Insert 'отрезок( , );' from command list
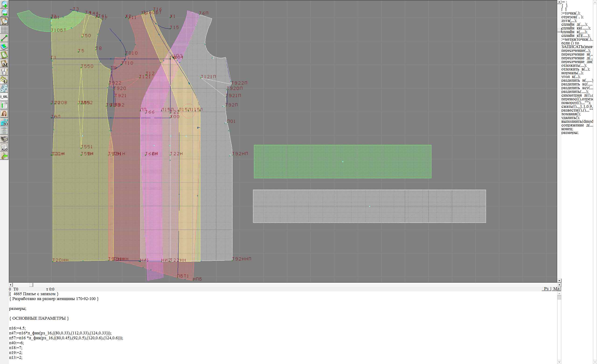 (572, 17)
